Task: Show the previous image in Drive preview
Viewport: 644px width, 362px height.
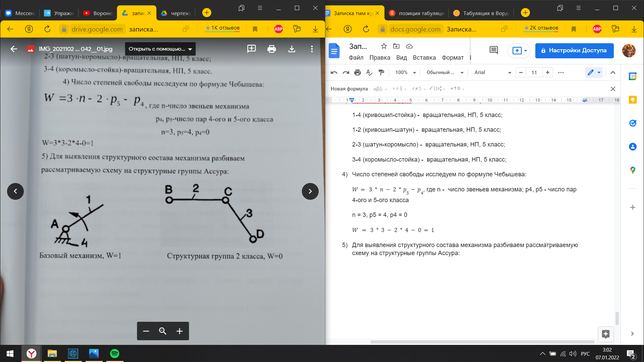Action: click(15, 191)
